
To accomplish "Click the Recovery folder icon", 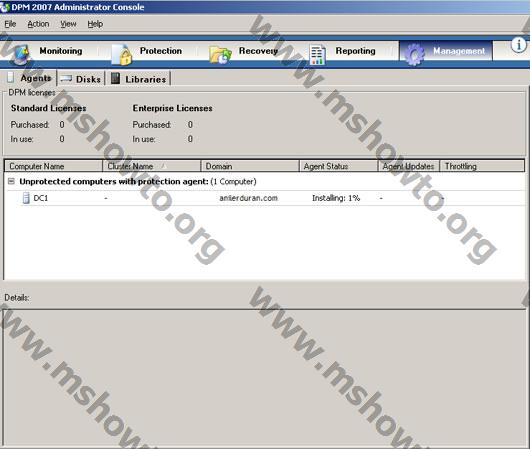I will (x=220, y=55).
